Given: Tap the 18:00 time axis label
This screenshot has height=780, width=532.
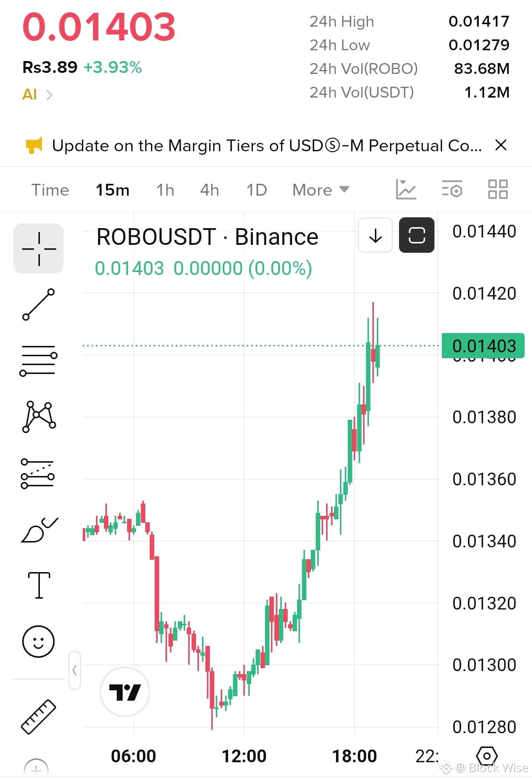Looking at the screenshot, I should pyautogui.click(x=354, y=756).
